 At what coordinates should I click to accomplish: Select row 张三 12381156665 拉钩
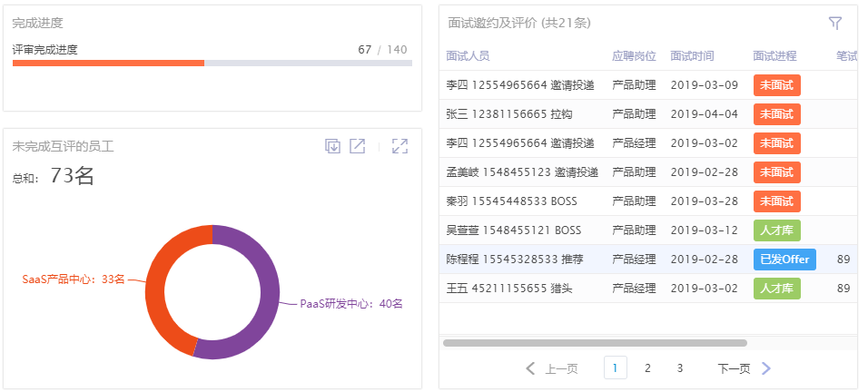647,114
